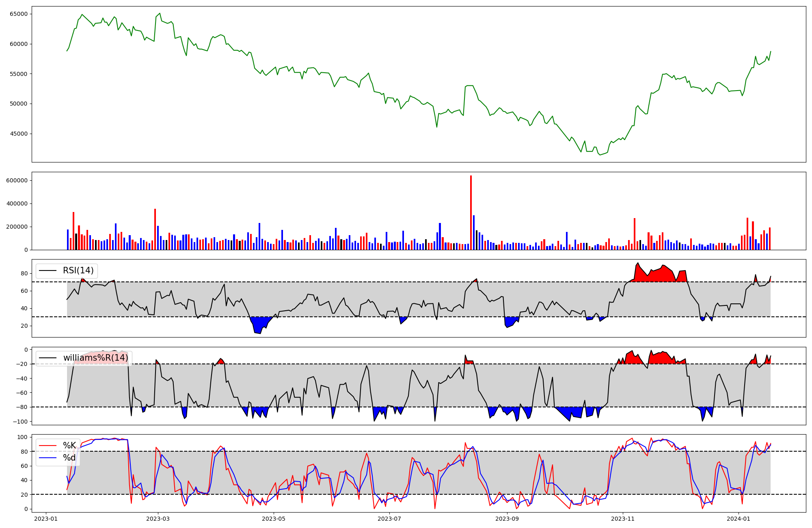Viewport: 812px width, 528px height.
Task: Click the 2023-11 x-axis date label
Action: (623, 519)
